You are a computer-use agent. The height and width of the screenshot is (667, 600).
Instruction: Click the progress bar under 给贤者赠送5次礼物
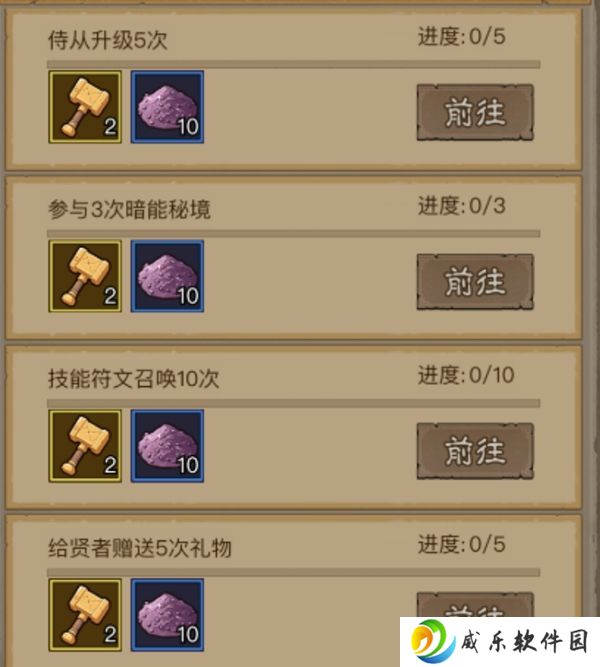[294, 572]
